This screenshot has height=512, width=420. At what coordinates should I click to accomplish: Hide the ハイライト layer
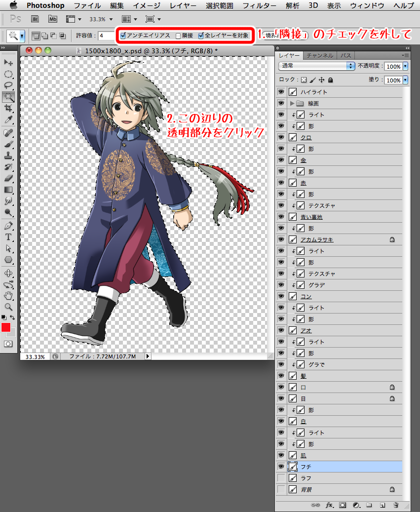point(281,92)
